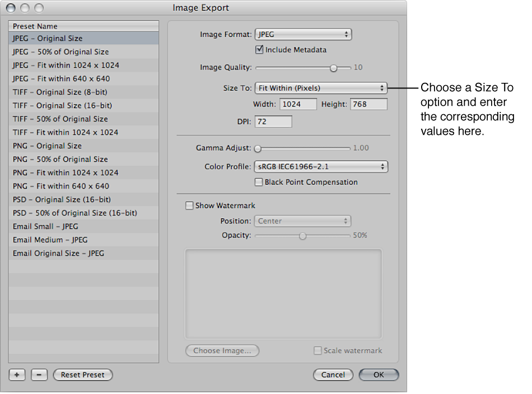Open the Image Format dropdown
532x394 pixels.
tap(303, 34)
